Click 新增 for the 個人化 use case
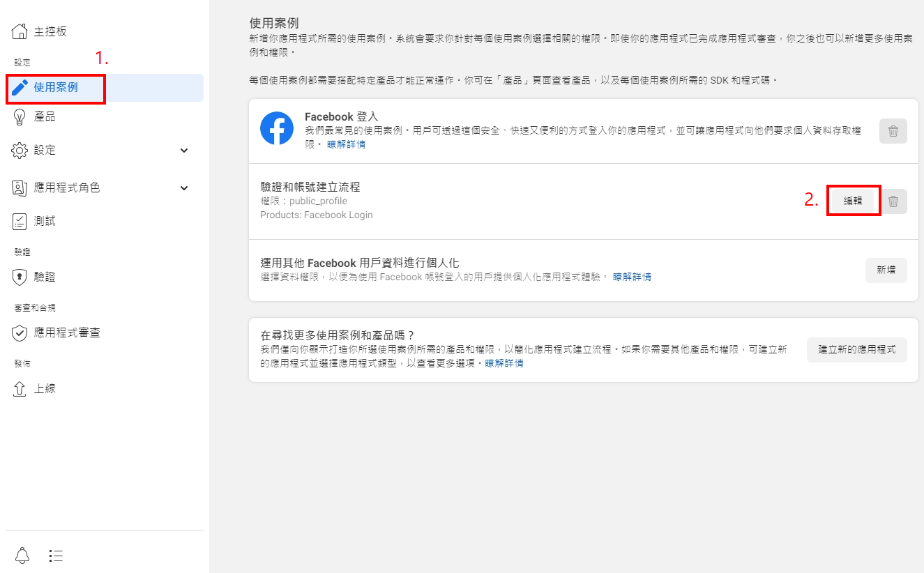Viewport: 924px width, 573px height. point(886,270)
